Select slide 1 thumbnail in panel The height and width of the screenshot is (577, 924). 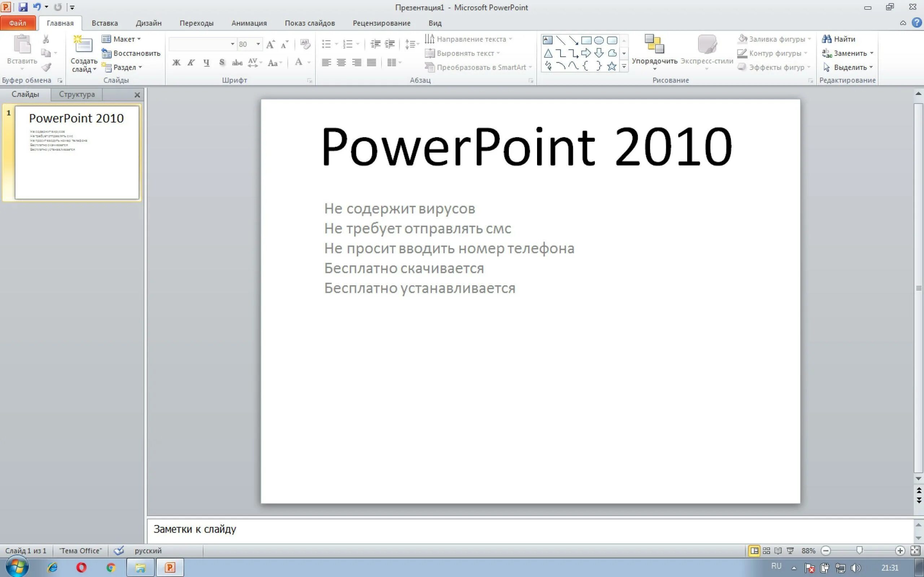click(x=77, y=152)
